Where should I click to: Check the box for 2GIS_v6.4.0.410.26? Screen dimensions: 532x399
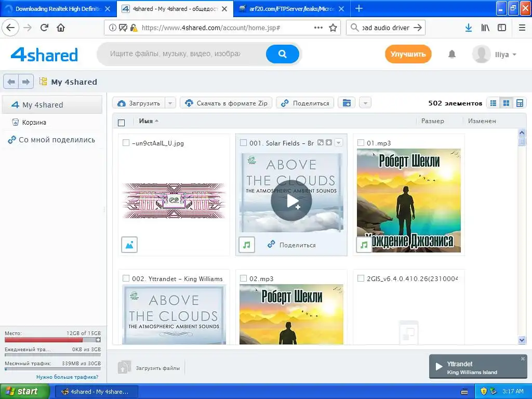[361, 278]
